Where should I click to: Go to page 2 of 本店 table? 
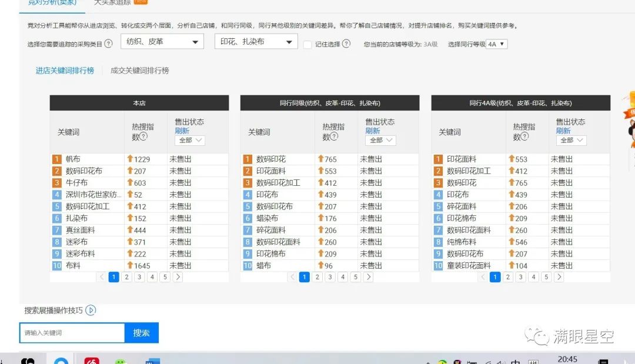[x=127, y=277]
